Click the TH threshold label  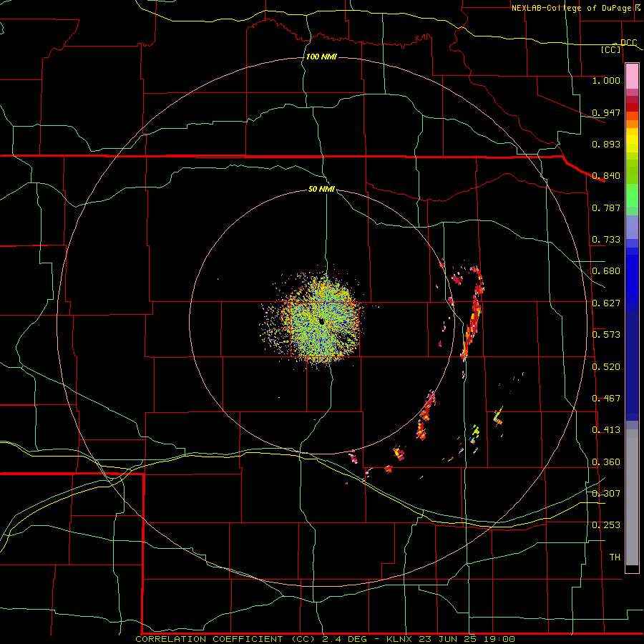coord(615,557)
